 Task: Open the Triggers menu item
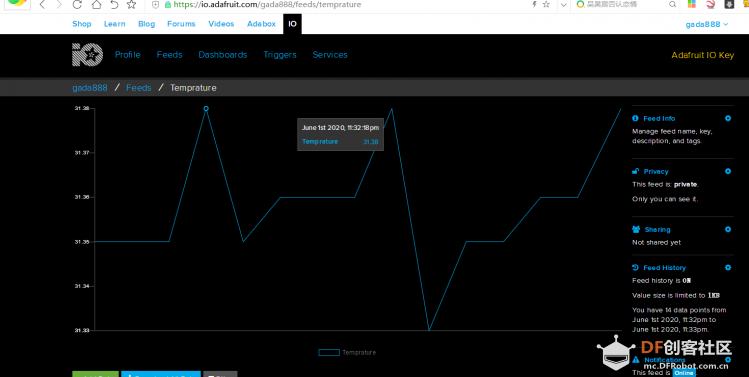coord(280,55)
